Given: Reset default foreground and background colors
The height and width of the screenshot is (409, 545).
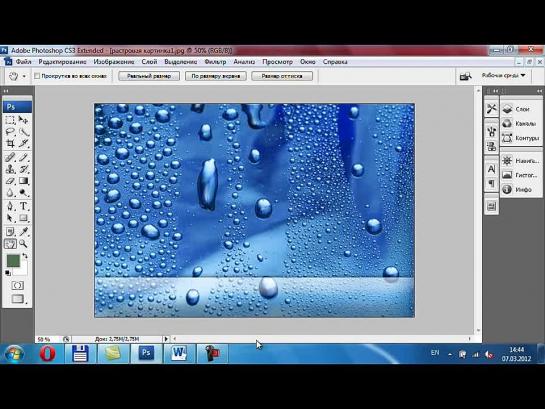Looking at the screenshot, I should pyautogui.click(x=8, y=273).
